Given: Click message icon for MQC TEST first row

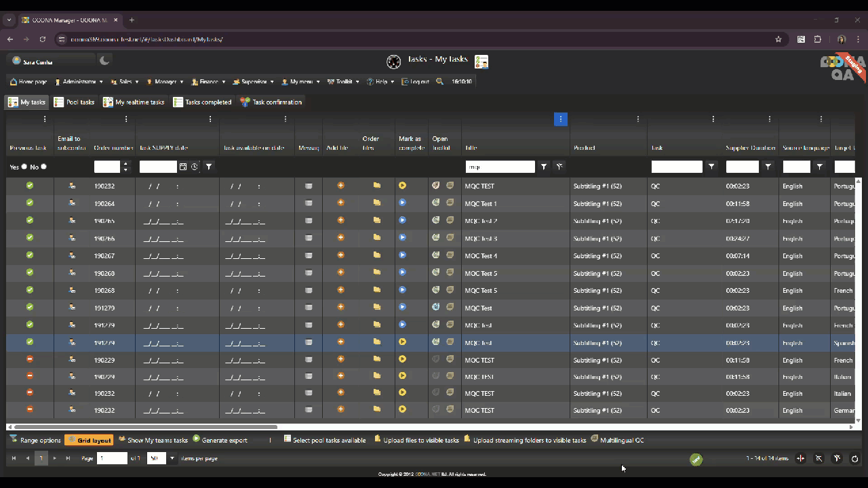Looking at the screenshot, I should (309, 186).
